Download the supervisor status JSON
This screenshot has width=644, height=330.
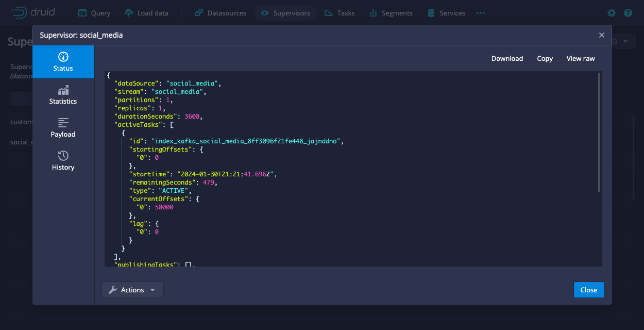(507, 58)
